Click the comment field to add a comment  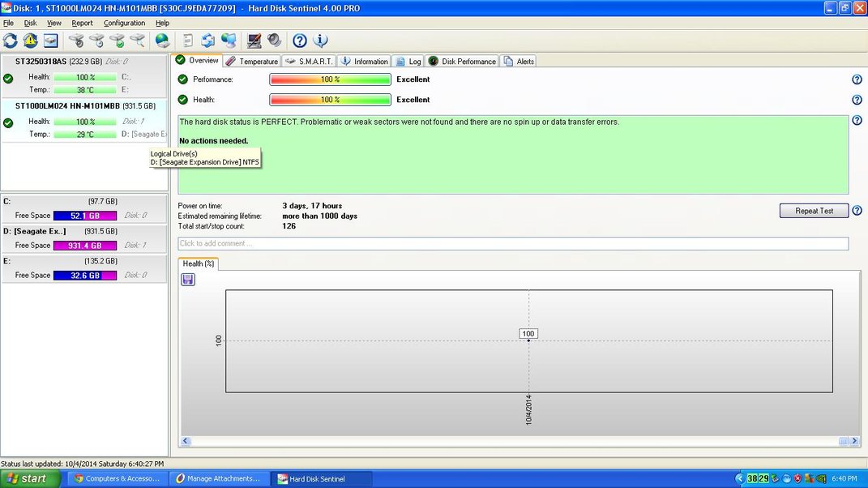pos(512,243)
